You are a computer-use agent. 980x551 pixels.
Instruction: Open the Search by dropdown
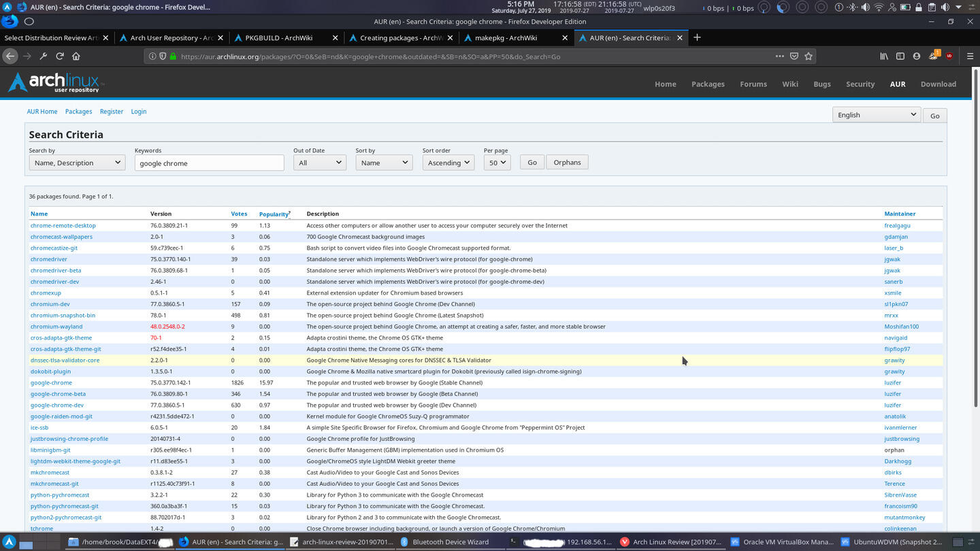click(x=77, y=163)
